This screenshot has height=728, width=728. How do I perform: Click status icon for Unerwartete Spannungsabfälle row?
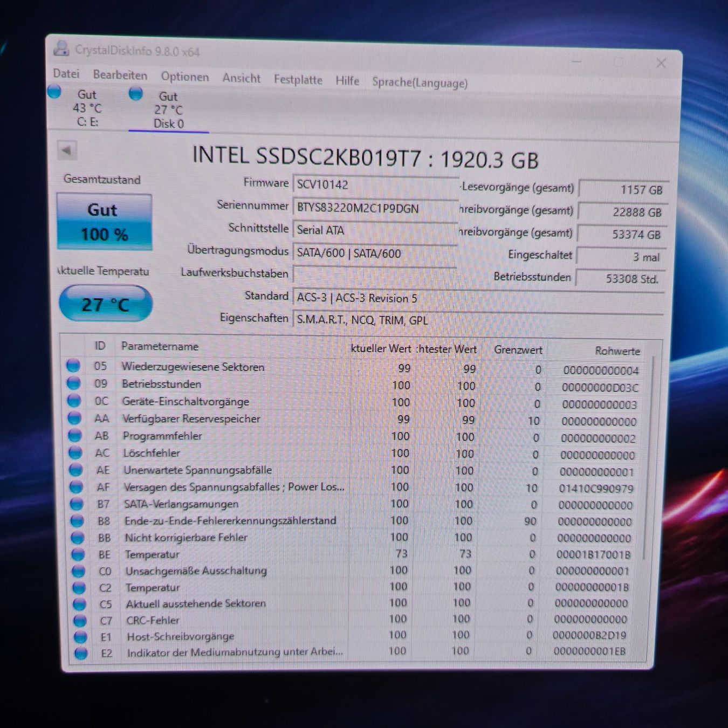click(x=76, y=470)
